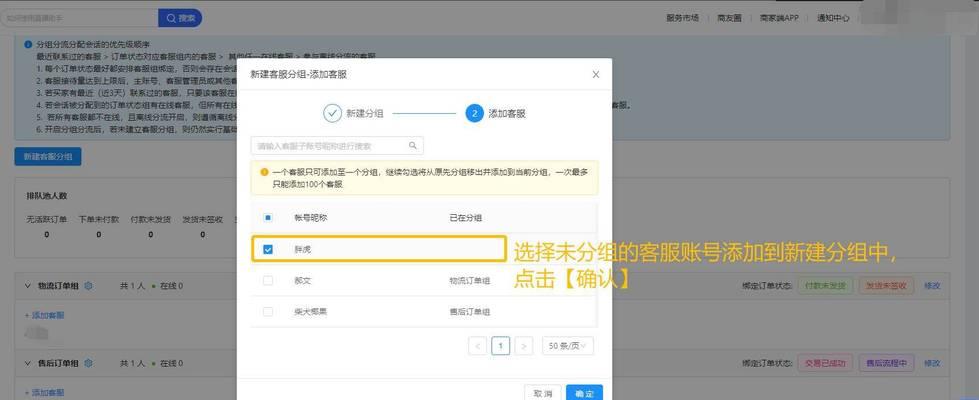Click step 2 添加客服 circle
The width and height of the screenshot is (979, 400).
pyautogui.click(x=475, y=114)
